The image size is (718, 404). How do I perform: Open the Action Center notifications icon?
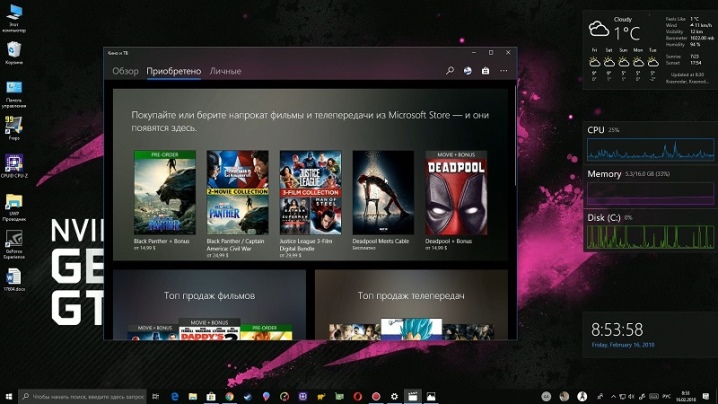pos(706,396)
